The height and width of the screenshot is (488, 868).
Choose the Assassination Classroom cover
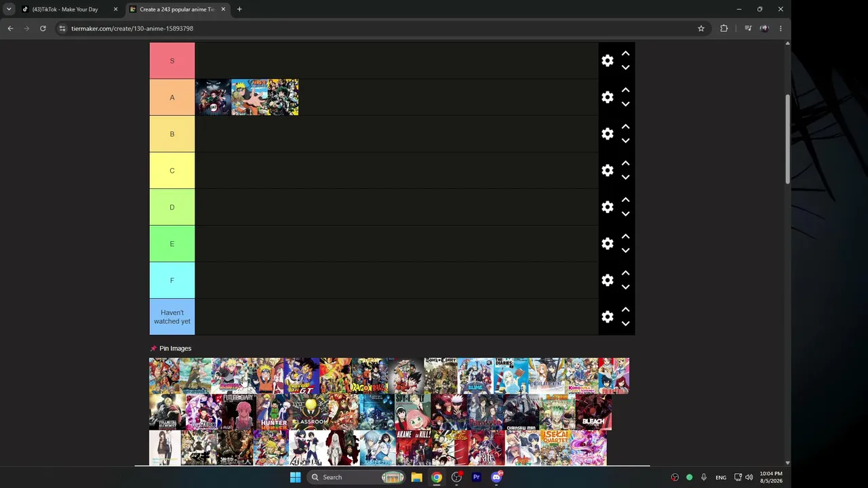pyautogui.click(x=309, y=413)
